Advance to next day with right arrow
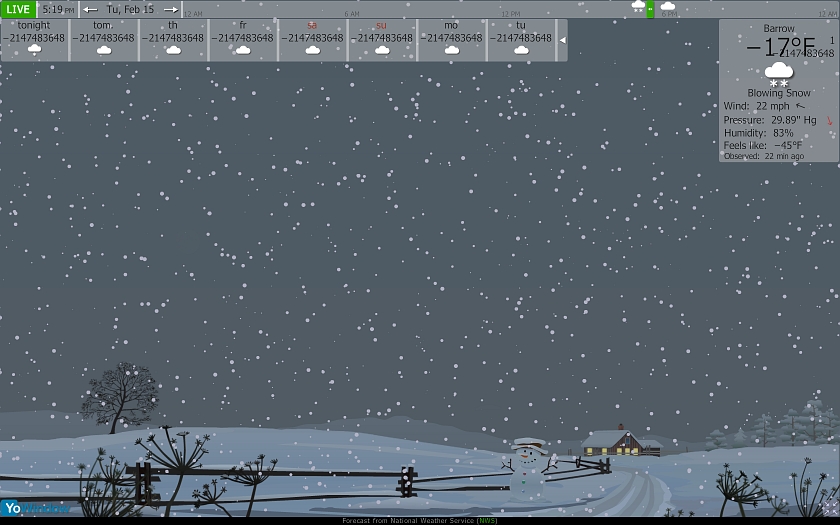840x525 pixels. point(171,9)
